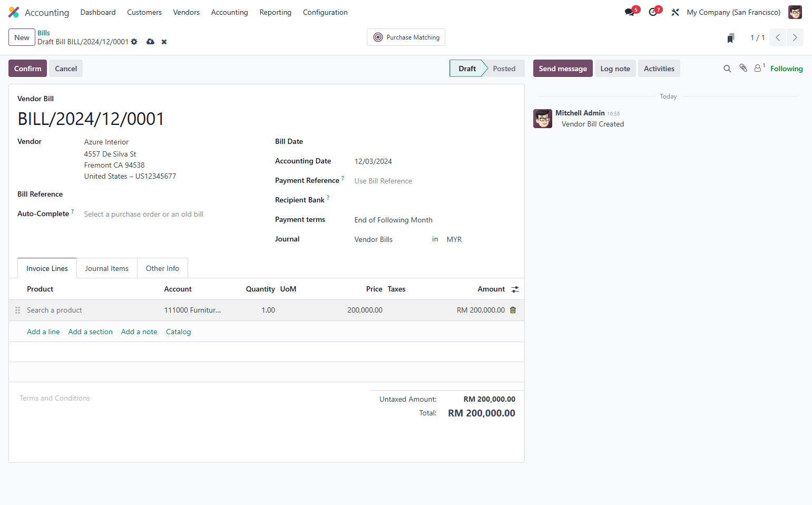Open the gear actions menu beside bill name

[134, 42]
